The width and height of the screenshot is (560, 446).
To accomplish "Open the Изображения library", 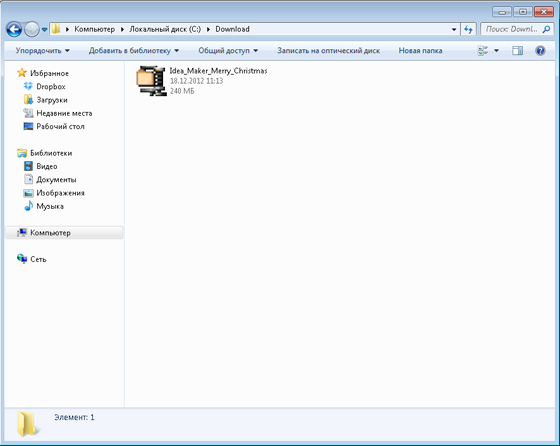I will pos(54,193).
